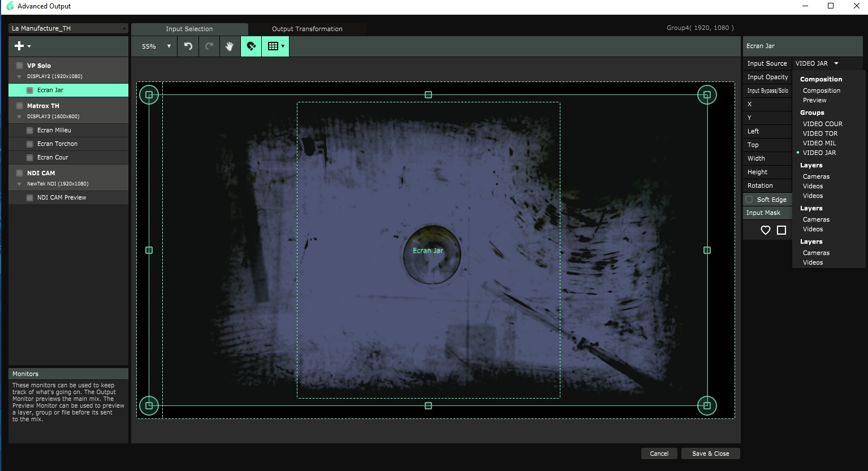Select the Ecran Torchon slice

[x=57, y=144]
